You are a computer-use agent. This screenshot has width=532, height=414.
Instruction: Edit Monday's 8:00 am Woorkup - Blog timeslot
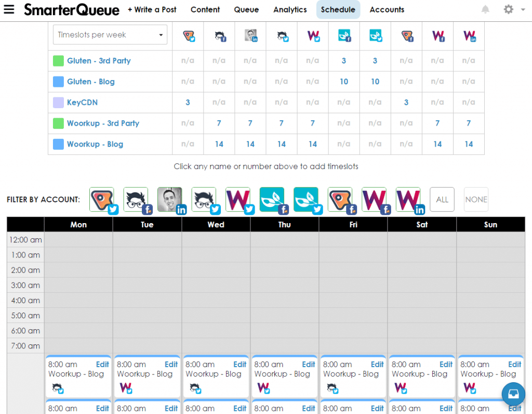point(102,364)
